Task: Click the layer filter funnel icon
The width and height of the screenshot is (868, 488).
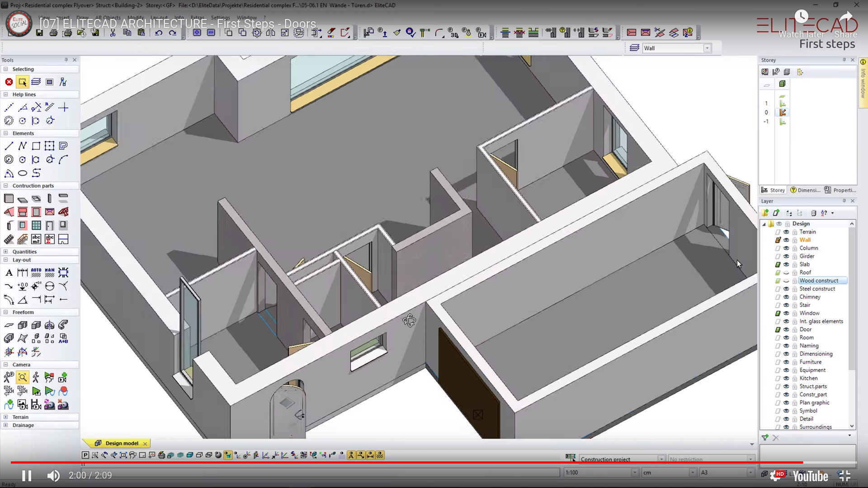Action: pos(765,437)
